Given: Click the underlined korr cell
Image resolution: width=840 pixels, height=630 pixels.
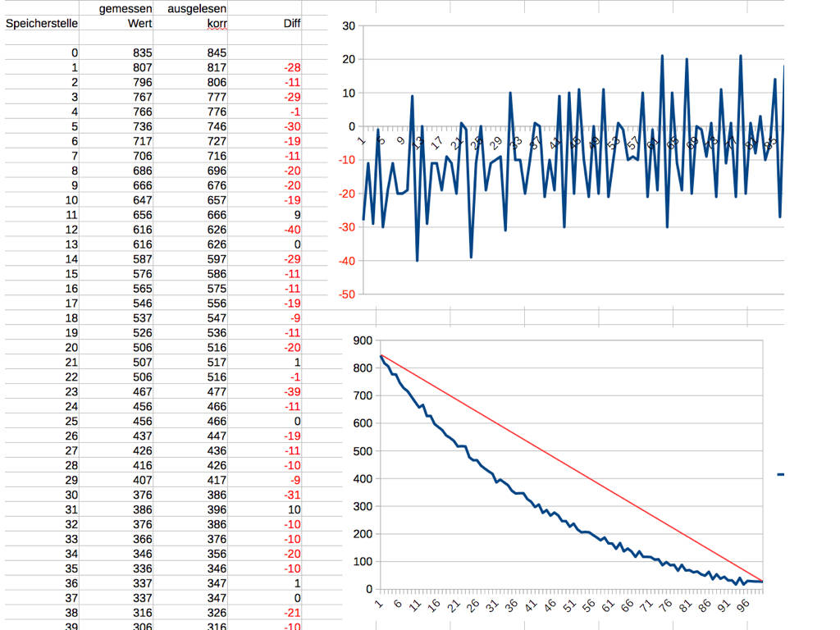Looking at the screenshot, I should click(217, 24).
